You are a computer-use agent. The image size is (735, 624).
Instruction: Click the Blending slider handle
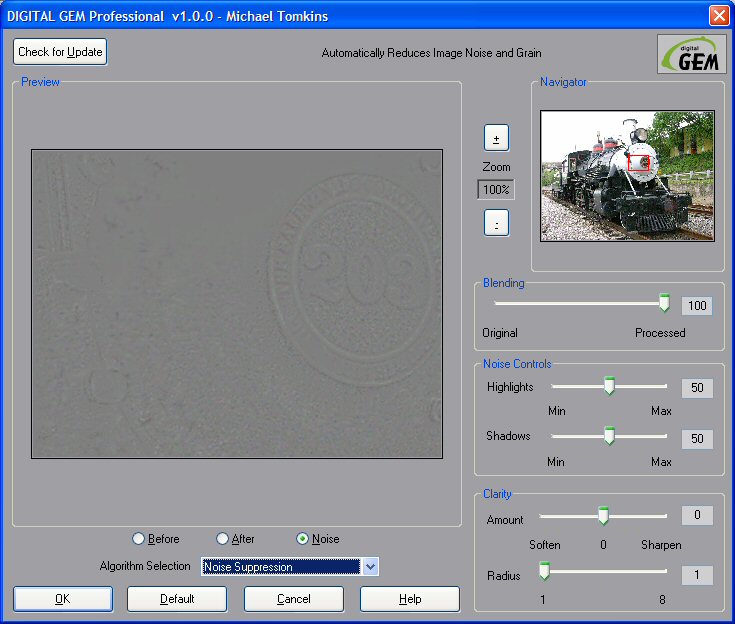point(663,304)
